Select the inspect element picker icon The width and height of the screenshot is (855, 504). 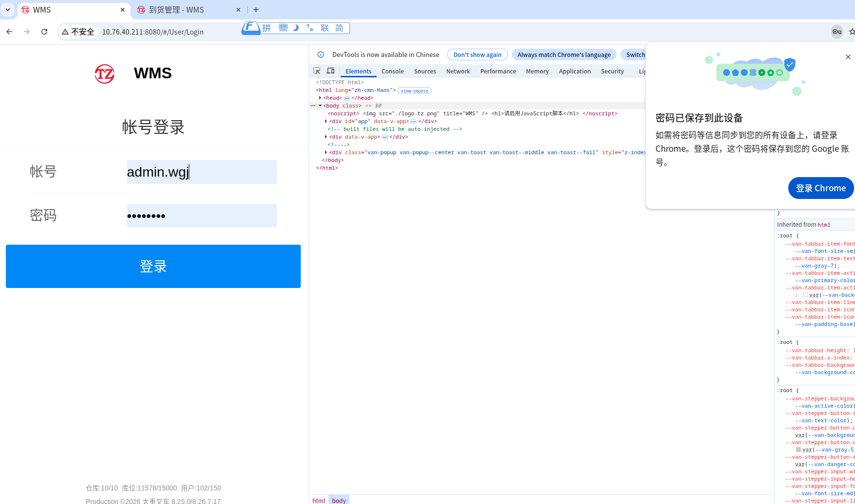click(x=317, y=71)
